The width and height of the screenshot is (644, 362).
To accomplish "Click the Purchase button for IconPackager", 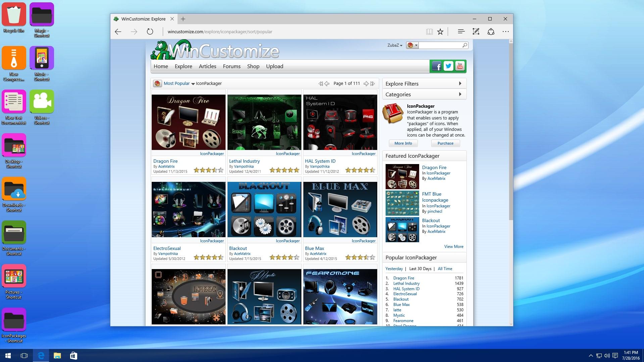I will pos(445,143).
